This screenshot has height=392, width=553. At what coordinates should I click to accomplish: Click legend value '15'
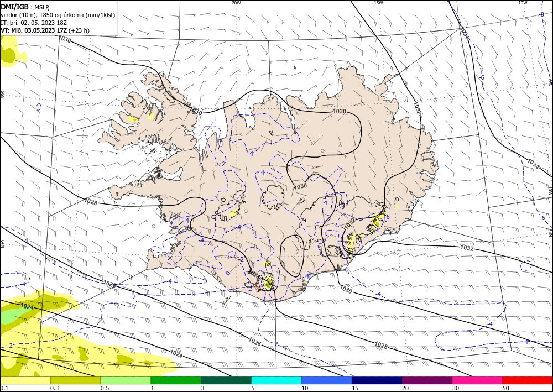pos(355,388)
